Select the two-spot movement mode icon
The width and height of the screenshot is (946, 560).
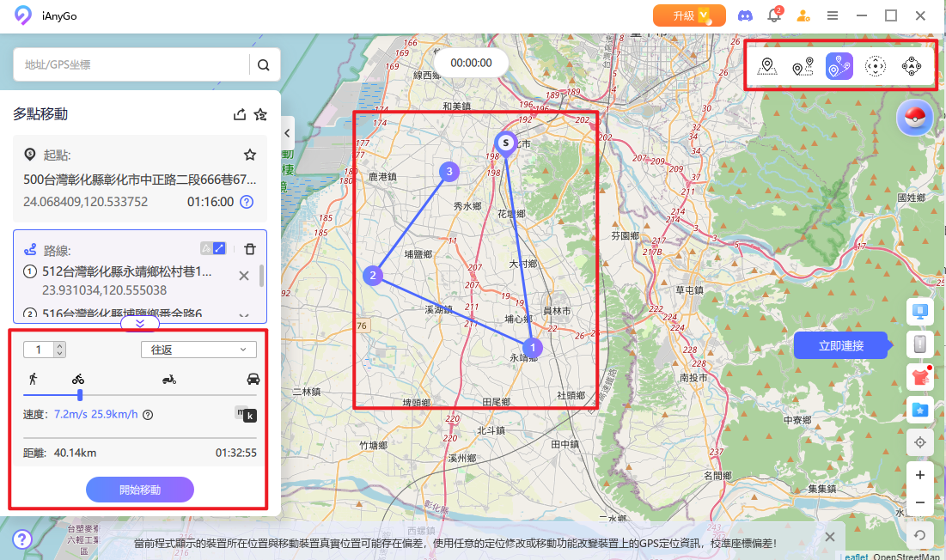[803, 65]
